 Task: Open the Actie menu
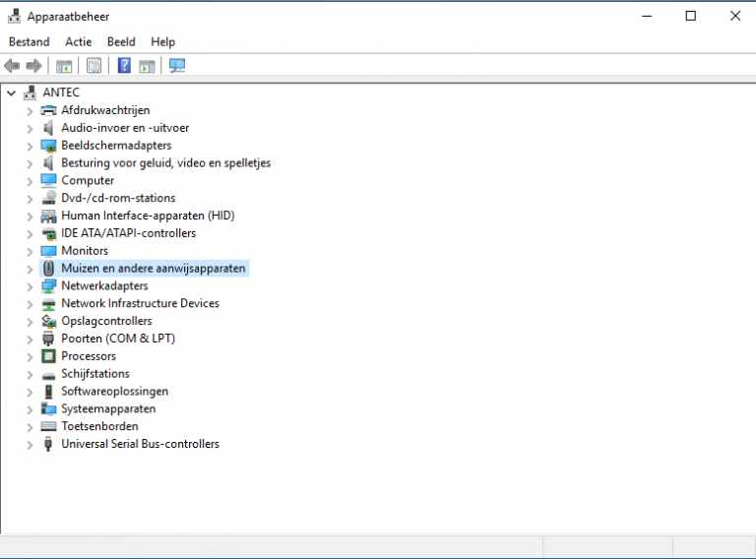pos(79,41)
